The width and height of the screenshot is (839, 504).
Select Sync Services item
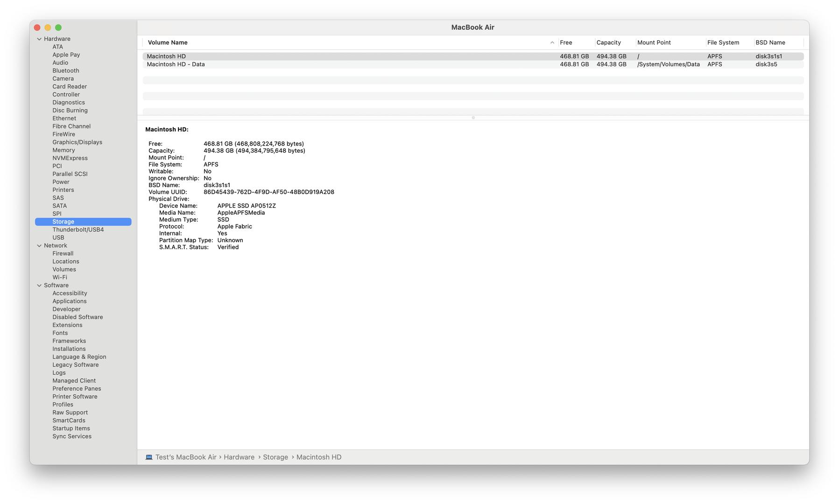pos(72,436)
